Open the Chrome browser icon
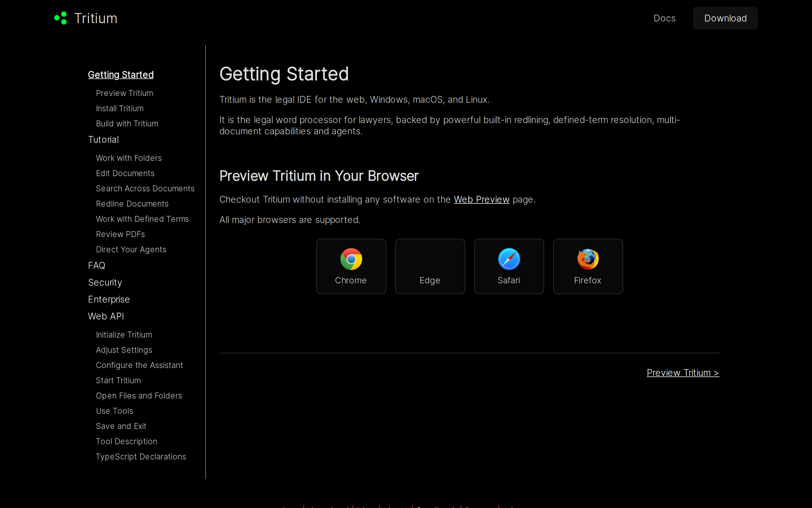The image size is (812, 508). pos(351,259)
